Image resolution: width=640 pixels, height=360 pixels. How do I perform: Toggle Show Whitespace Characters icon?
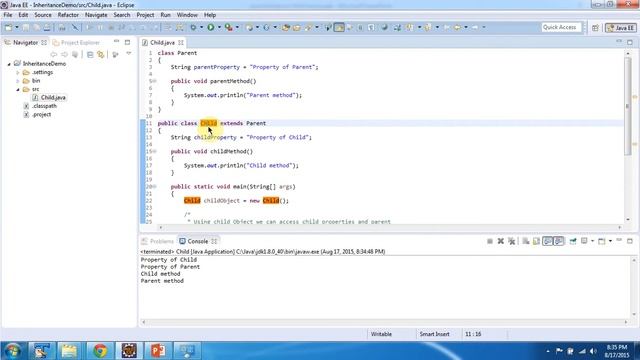[x=371, y=27]
